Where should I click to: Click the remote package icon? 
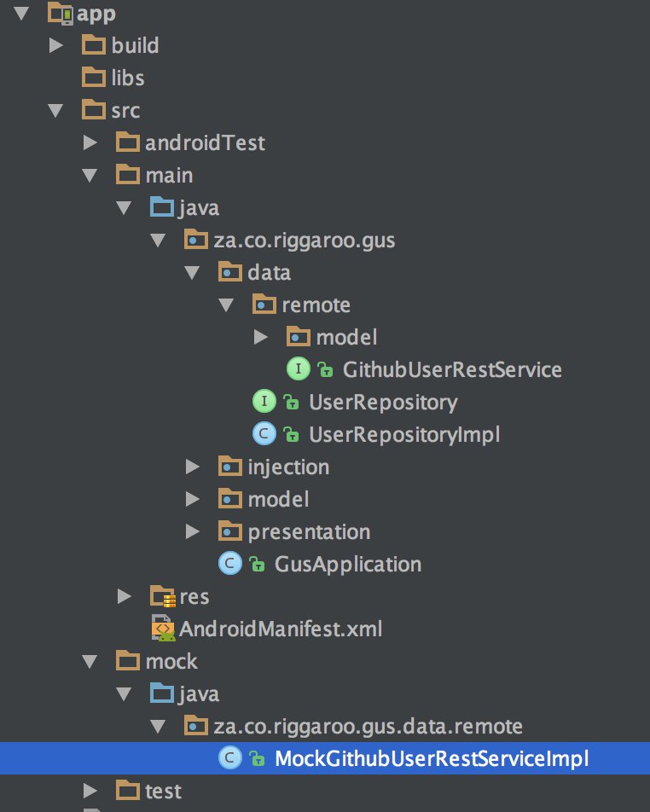(264, 304)
